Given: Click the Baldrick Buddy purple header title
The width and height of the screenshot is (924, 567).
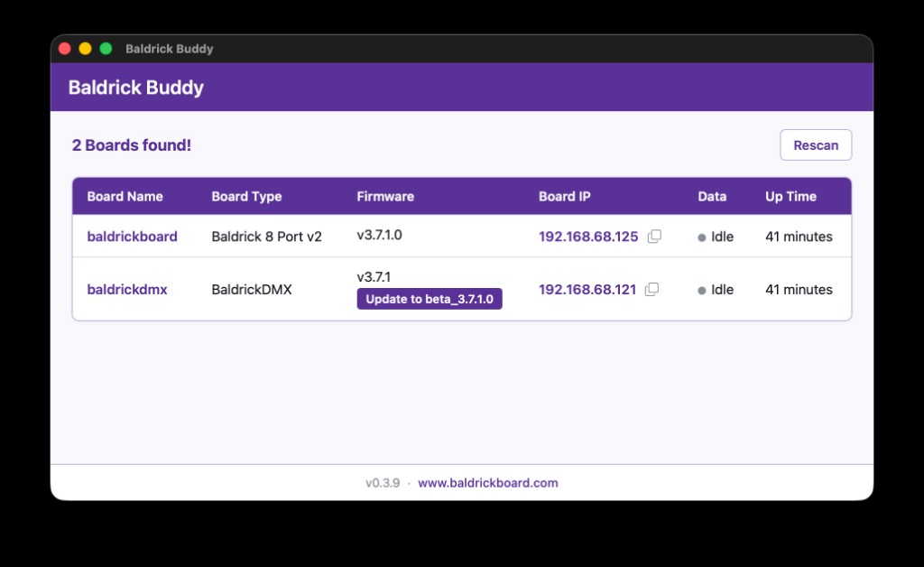Looking at the screenshot, I should (135, 88).
